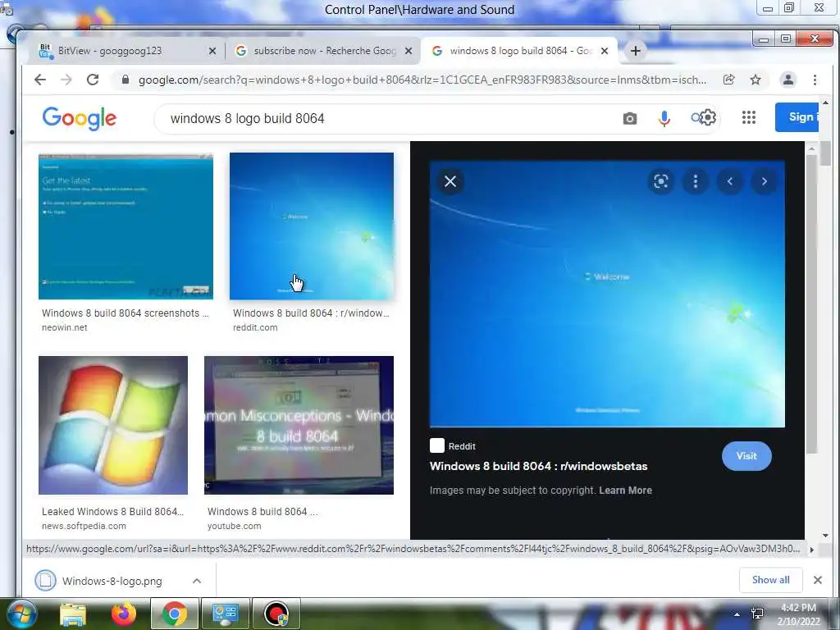The image size is (840, 630).
Task: Open the Control Panel taskbar item
Action: 226,614
